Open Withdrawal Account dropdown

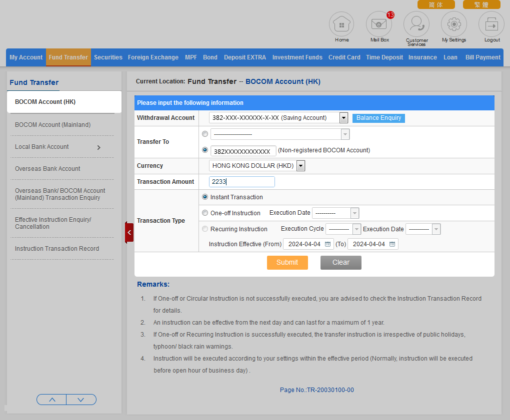point(343,118)
